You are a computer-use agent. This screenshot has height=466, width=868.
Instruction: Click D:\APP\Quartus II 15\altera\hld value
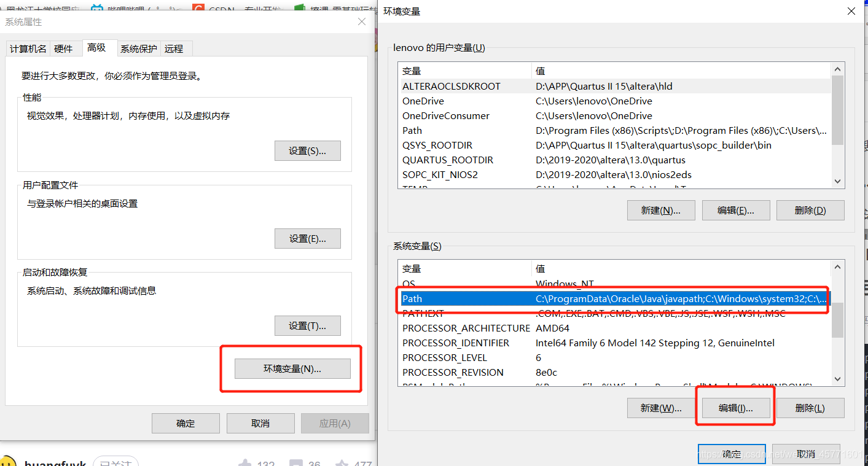pyautogui.click(x=604, y=87)
